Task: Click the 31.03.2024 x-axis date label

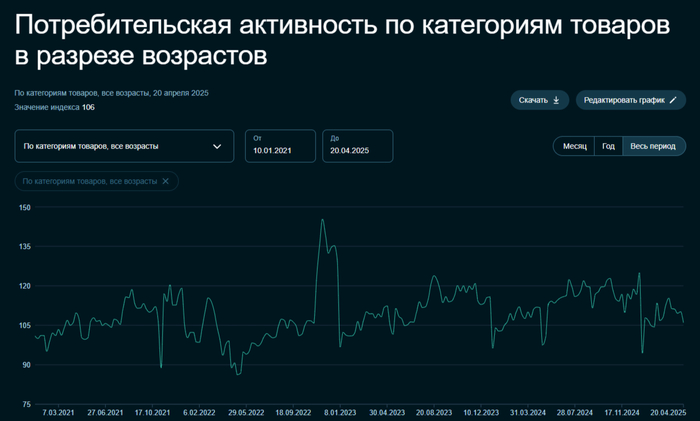Action: click(528, 412)
